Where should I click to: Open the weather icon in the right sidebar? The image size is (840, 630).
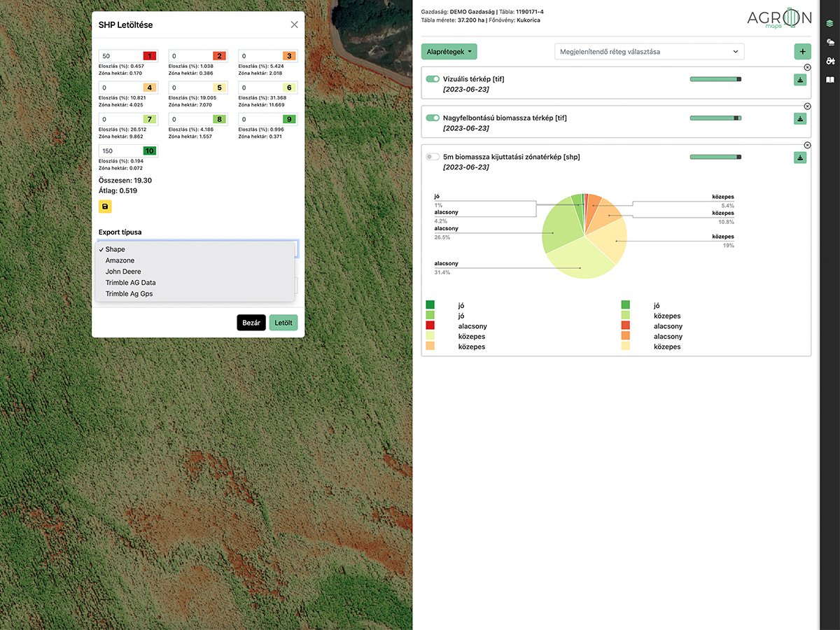[x=829, y=42]
